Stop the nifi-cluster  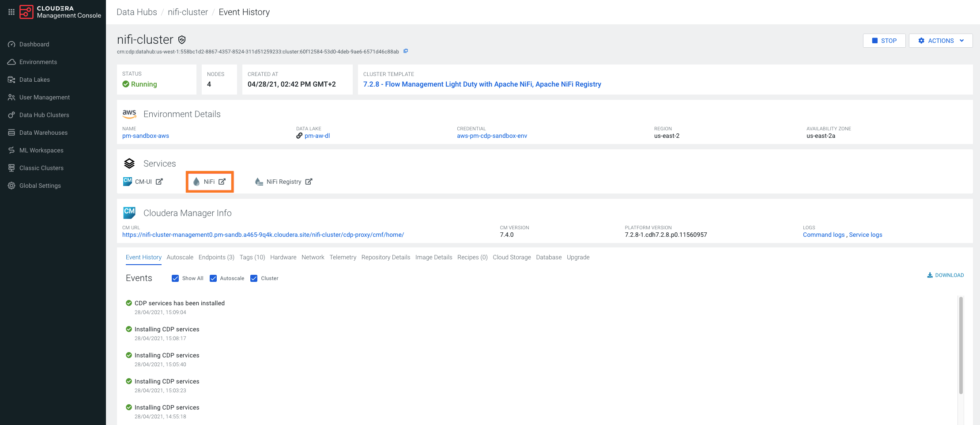[x=884, y=40]
